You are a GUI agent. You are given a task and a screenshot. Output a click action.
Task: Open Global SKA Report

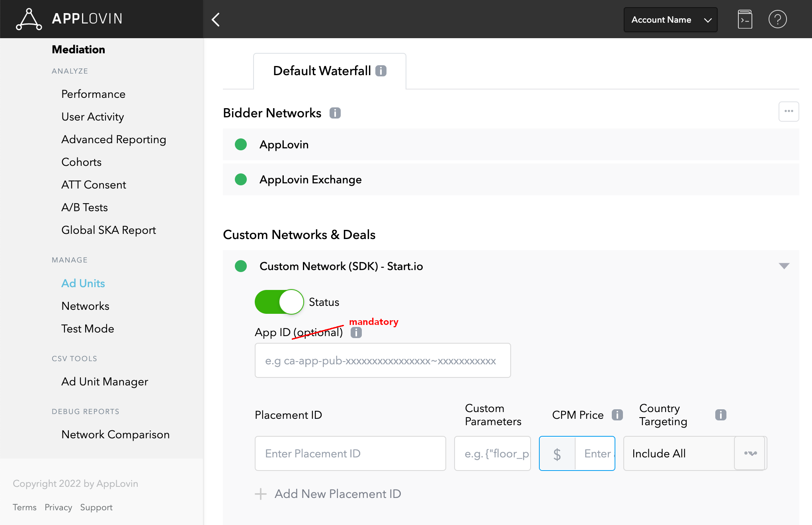click(x=109, y=230)
